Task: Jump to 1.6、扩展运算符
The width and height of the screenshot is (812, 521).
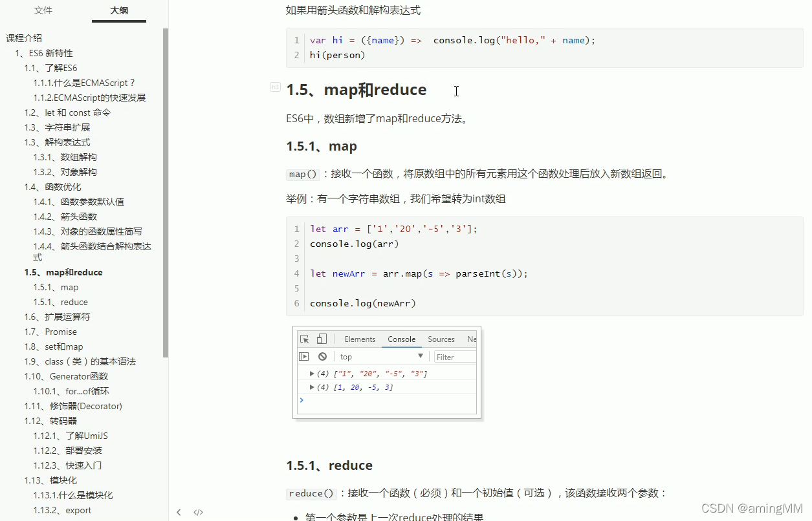Action: 58,317
